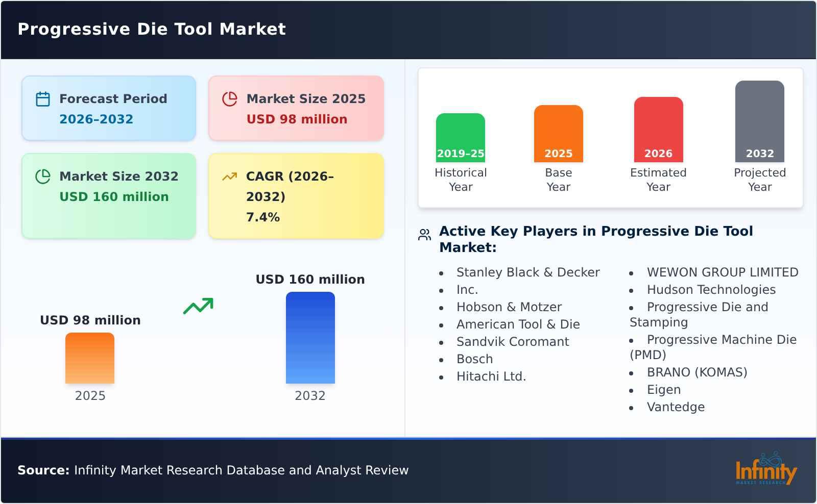Click the key players group icon

[423, 234]
